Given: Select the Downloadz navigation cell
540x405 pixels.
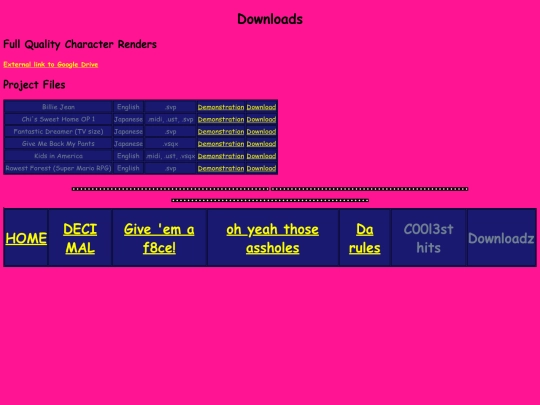Looking at the screenshot, I should click(501, 238).
